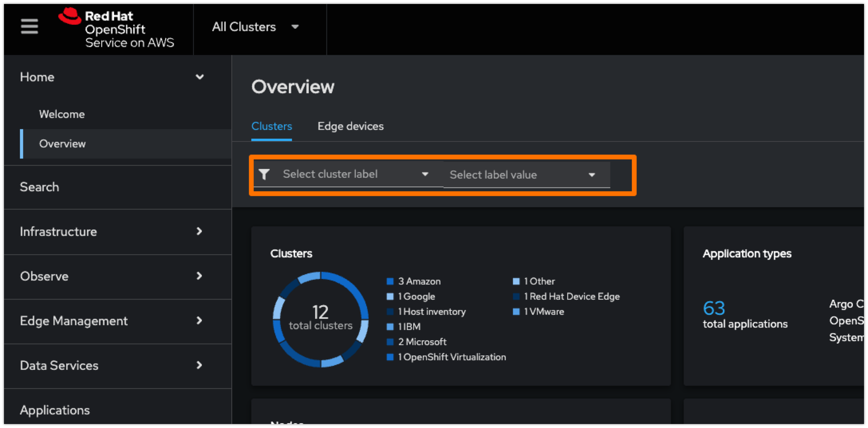Click the Amazon legend color square
The image size is (868, 428).
coord(390,281)
